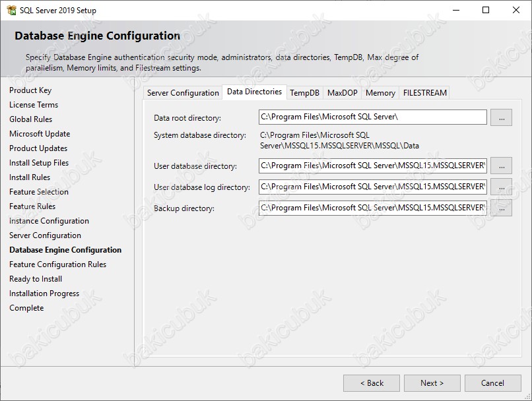Select Feature Rules step
Image resolution: width=532 pixels, height=401 pixels.
click(32, 206)
